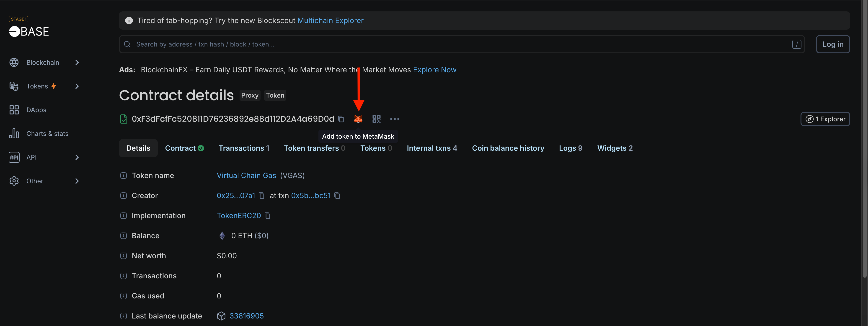Copy the contract address 0xF3dFcfFc...
868x326 pixels.
(341, 119)
